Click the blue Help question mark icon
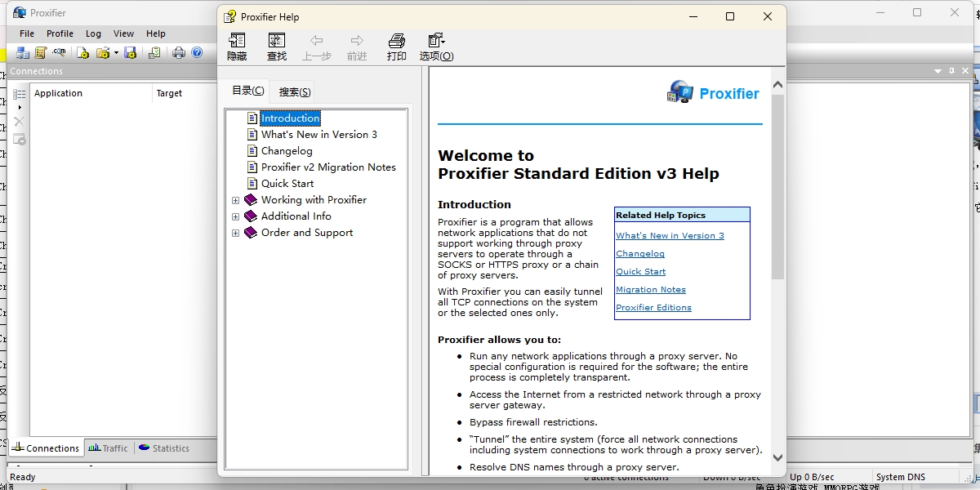 click(x=197, y=52)
